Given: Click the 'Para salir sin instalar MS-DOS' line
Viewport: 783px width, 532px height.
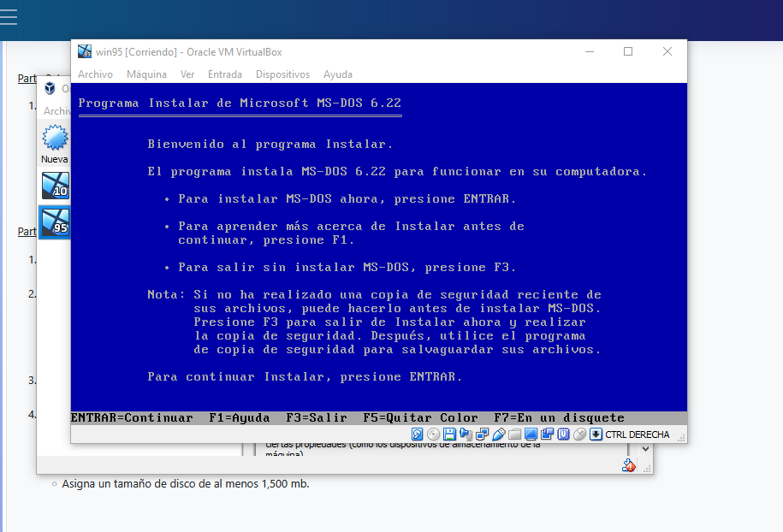Looking at the screenshot, I should click(347, 268).
